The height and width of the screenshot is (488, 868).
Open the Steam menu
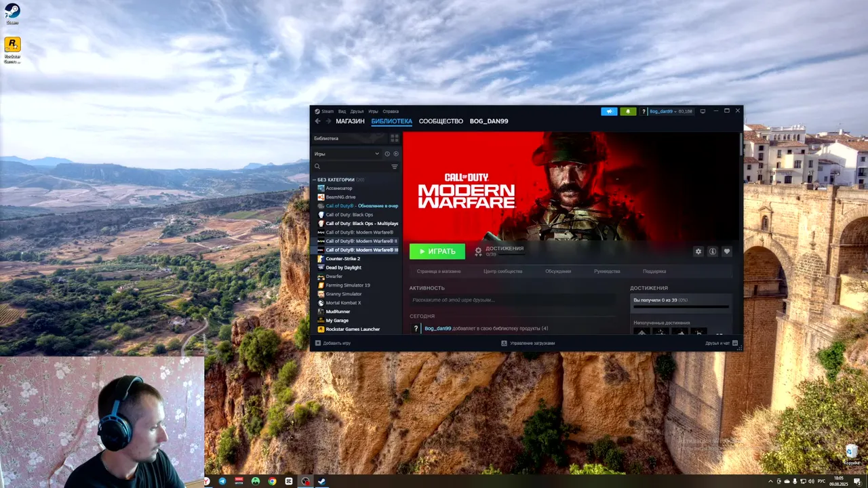click(x=327, y=111)
